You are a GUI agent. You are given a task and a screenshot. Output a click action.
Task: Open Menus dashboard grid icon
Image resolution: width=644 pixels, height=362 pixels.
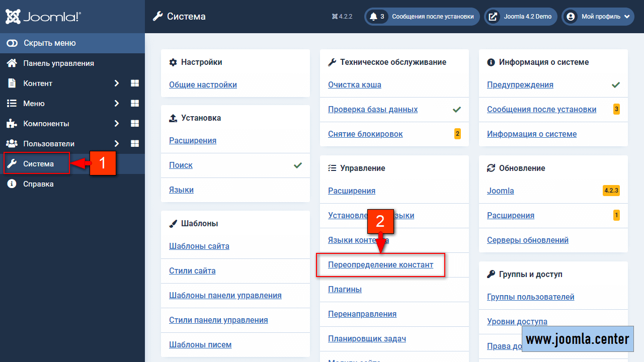coord(135,104)
